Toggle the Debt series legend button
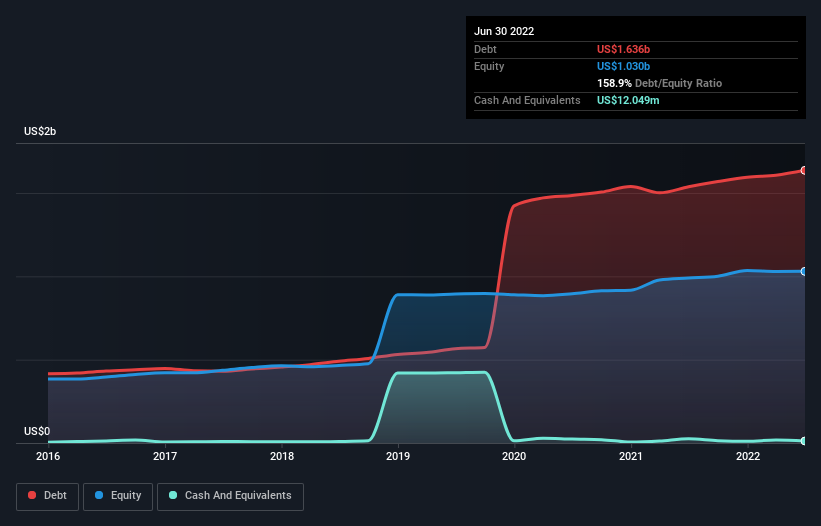The height and width of the screenshot is (526, 821). pos(48,496)
